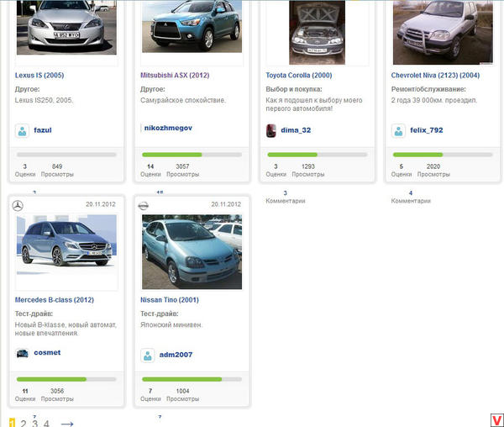Open felix_792's user avatar icon

[398, 130]
